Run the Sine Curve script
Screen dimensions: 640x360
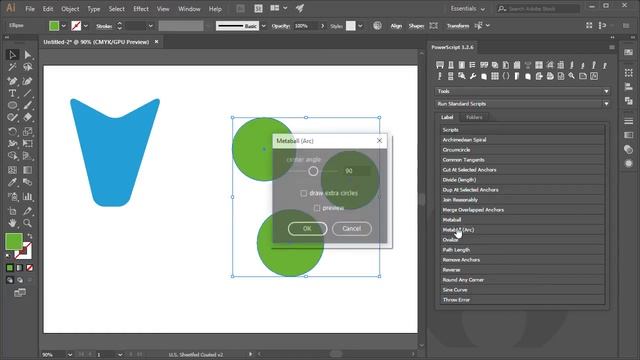point(522,290)
